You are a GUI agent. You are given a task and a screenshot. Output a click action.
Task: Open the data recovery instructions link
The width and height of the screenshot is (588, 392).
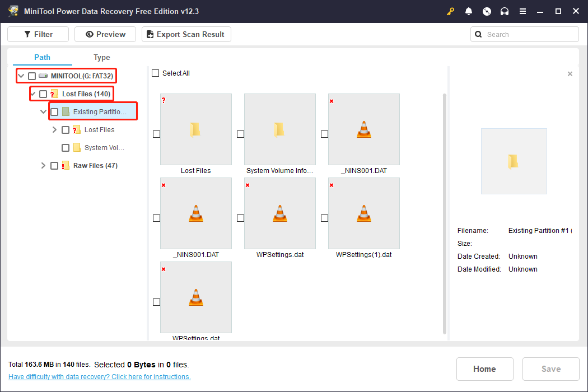click(99, 376)
